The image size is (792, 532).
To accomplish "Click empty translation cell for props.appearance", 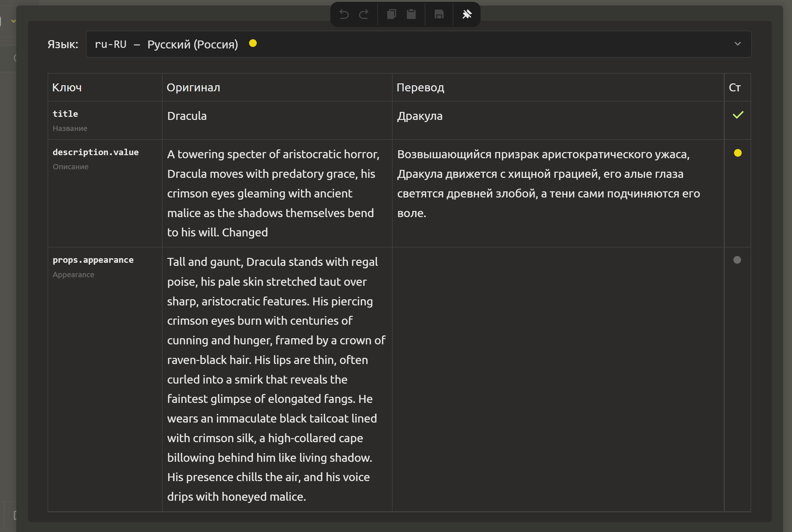I will point(558,379).
